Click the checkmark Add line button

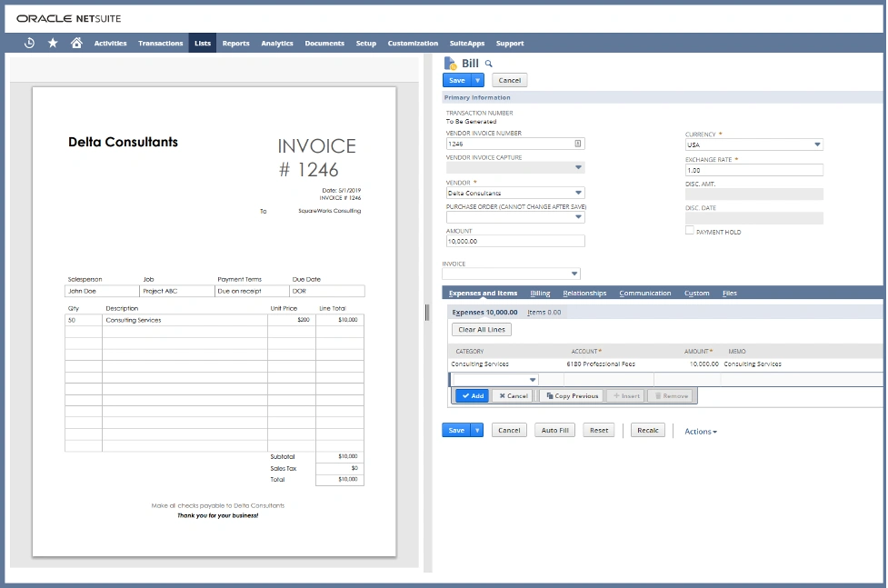point(471,396)
